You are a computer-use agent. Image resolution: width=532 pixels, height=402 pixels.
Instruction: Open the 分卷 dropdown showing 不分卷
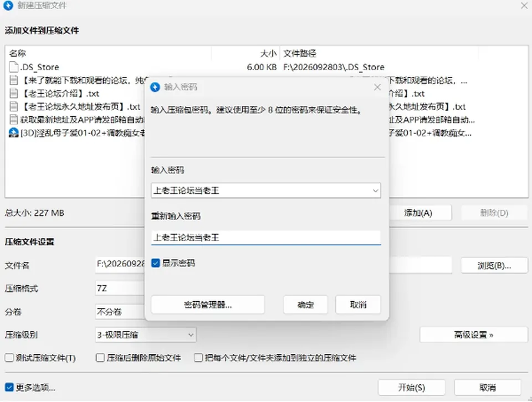[120, 312]
